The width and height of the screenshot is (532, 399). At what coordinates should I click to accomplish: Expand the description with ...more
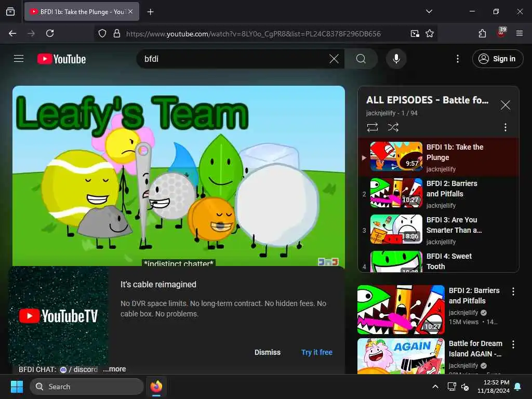[114, 369]
